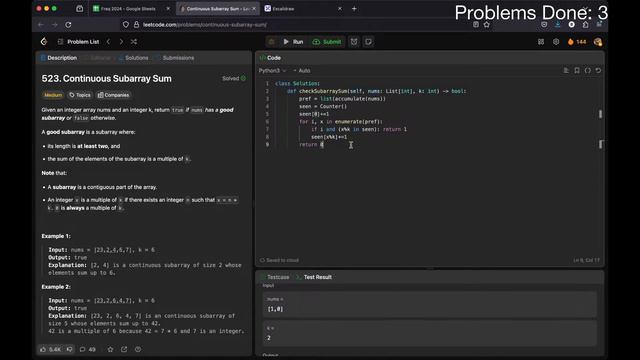
Task: Click the curly braces icon in editor toolbar
Action: point(587,71)
